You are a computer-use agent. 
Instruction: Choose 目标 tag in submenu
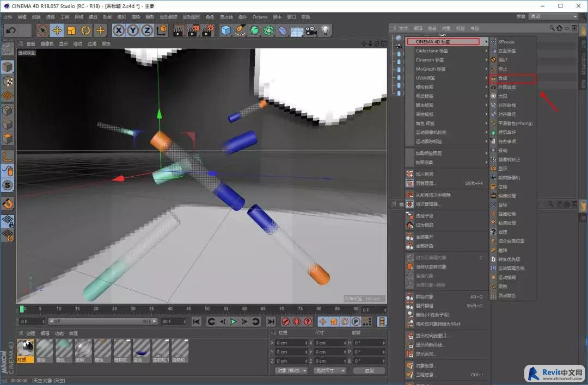coord(513,205)
